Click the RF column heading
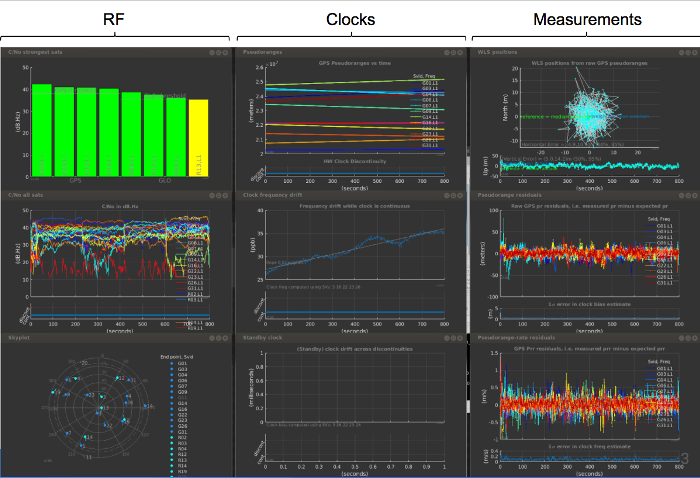The image size is (700, 478). point(114,19)
